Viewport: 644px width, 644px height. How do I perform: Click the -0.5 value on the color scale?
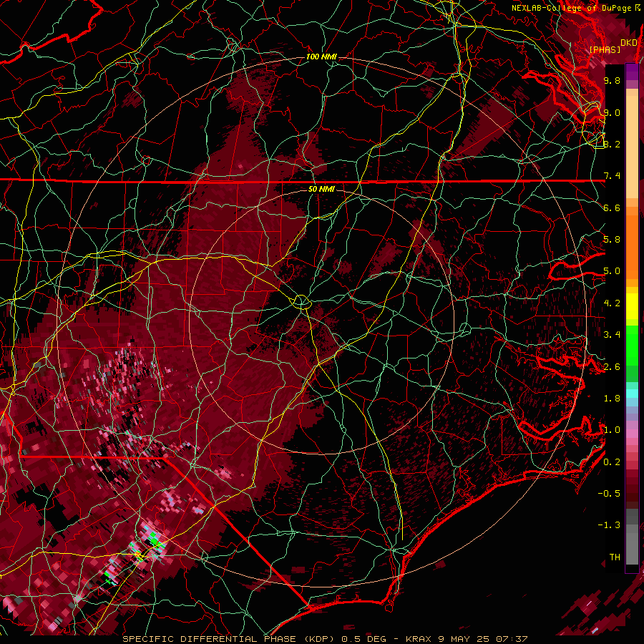(609, 493)
